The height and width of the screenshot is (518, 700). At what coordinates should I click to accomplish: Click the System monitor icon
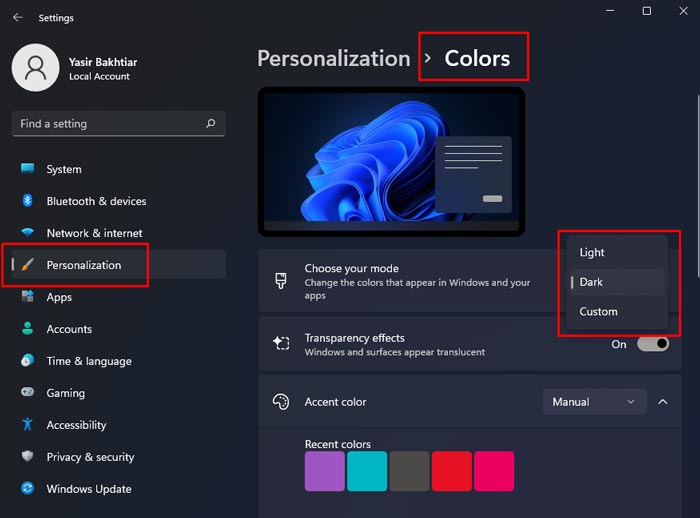(x=28, y=168)
